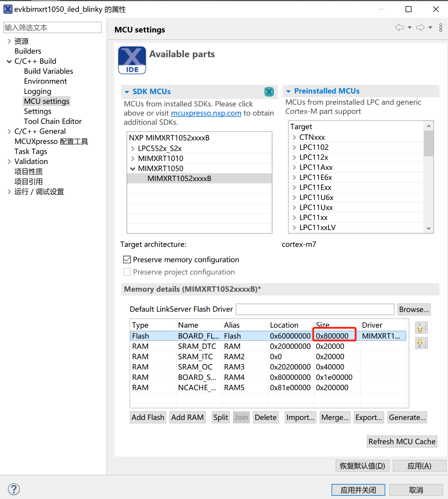Open the three-dot view menu icon
Screen dimensions: 448x499
441,28
